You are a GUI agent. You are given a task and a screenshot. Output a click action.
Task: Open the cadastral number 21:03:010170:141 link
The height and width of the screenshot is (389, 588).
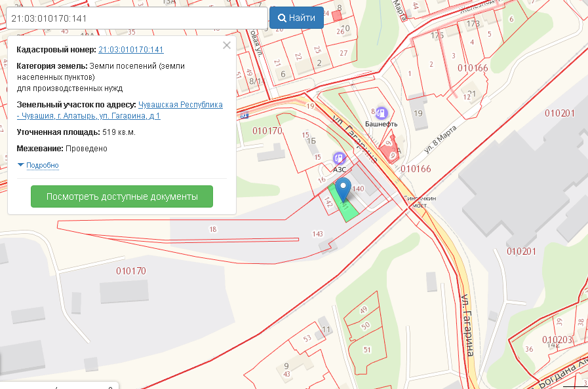tap(130, 50)
